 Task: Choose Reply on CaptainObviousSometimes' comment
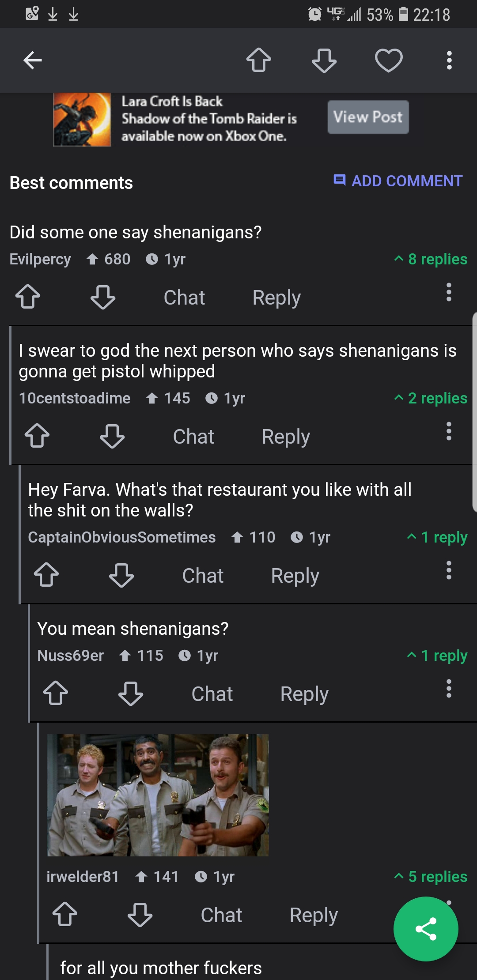coord(295,576)
